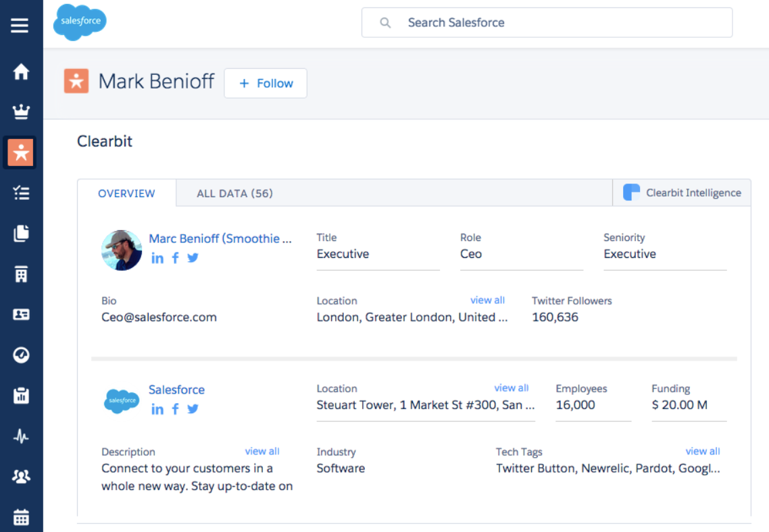Open the Contacts card icon
769x532 pixels.
[20, 315]
